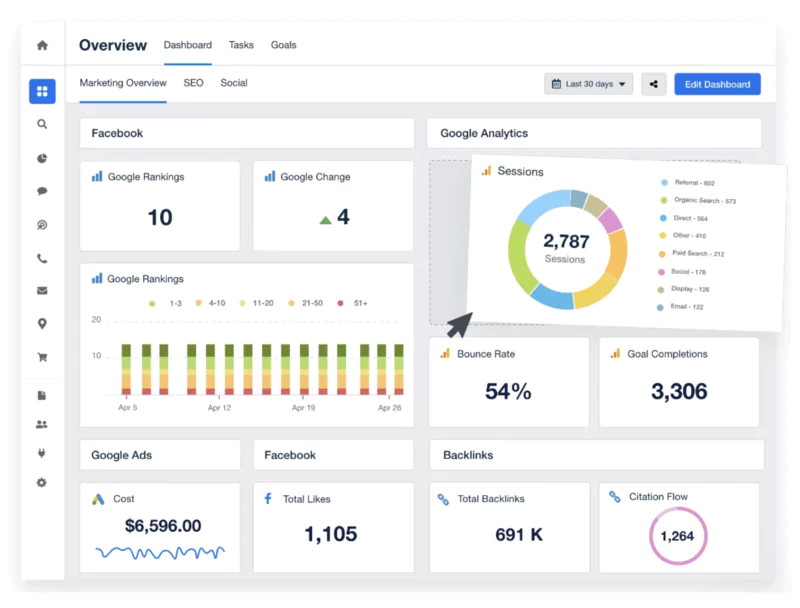Click the map pin location icon
The image size is (800, 608).
42,324
